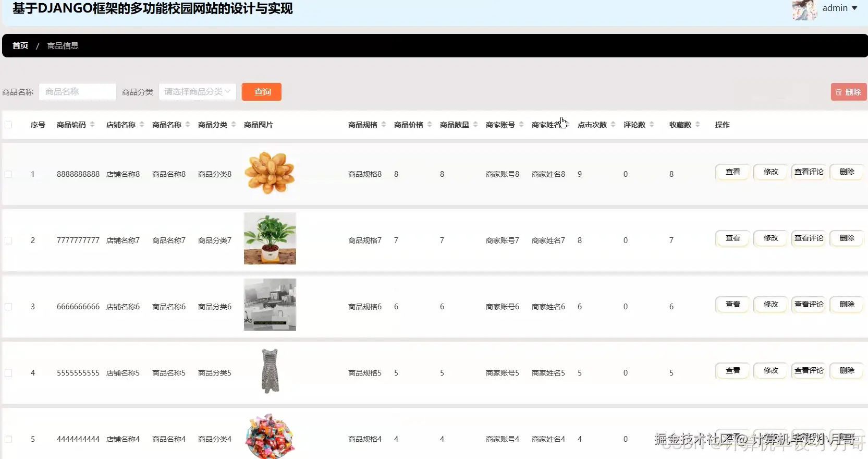
Task: Click the 商品信息 breadcrumb
Action: 63,46
